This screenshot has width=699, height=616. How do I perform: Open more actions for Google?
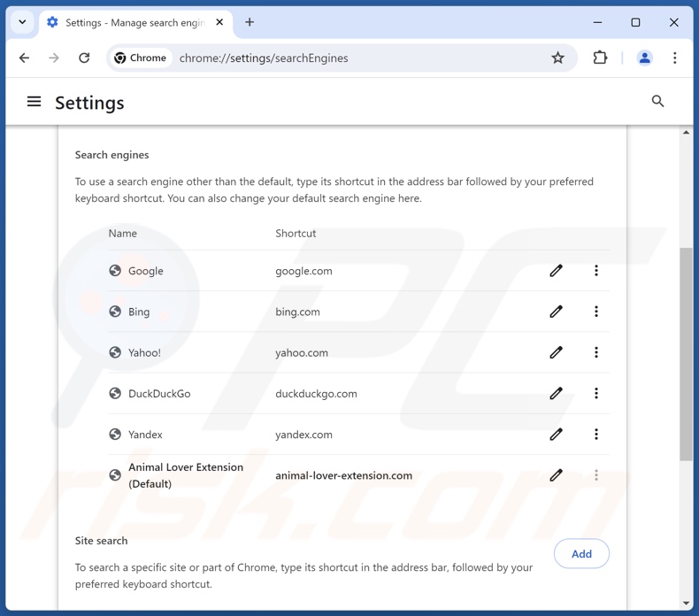pyautogui.click(x=596, y=271)
